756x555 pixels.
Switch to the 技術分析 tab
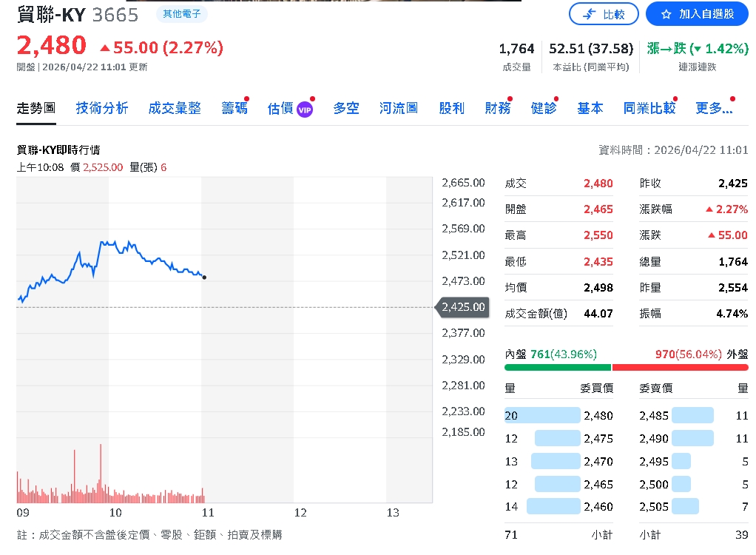pos(102,108)
